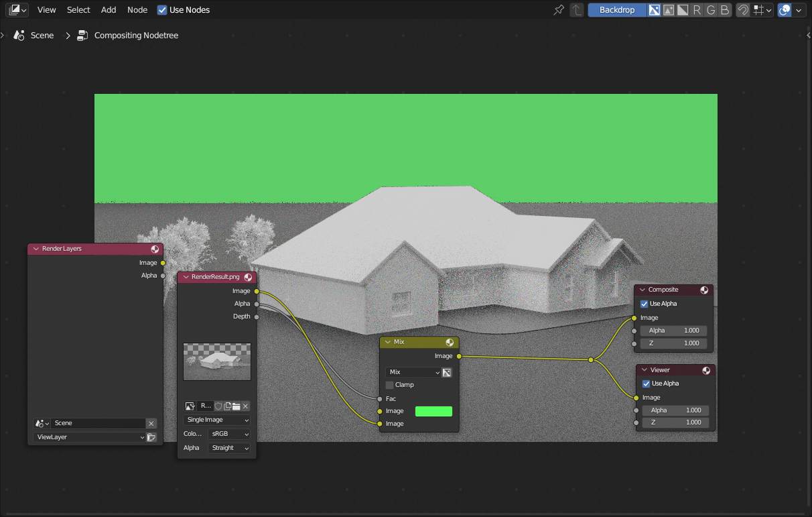This screenshot has width=812, height=517.
Task: Click the pin node tree icon
Action: (x=559, y=10)
